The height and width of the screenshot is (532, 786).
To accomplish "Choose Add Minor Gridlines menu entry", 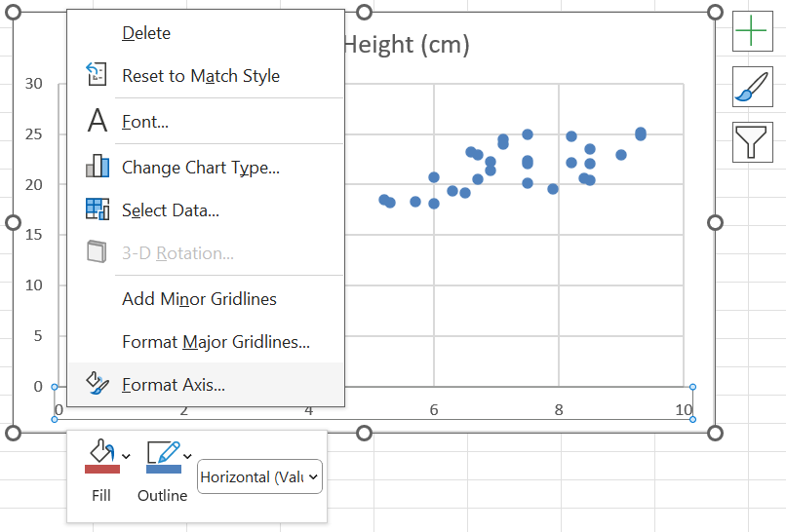I will 199,299.
